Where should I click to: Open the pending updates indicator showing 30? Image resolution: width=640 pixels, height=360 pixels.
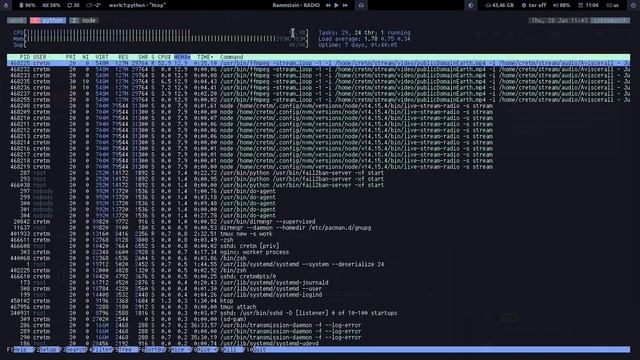(73, 5)
